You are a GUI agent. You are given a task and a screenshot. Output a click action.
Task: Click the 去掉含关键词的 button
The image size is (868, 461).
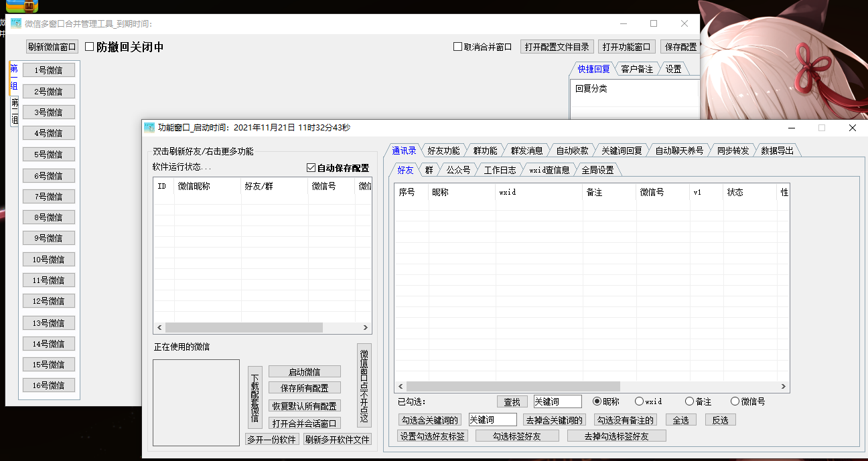point(554,420)
